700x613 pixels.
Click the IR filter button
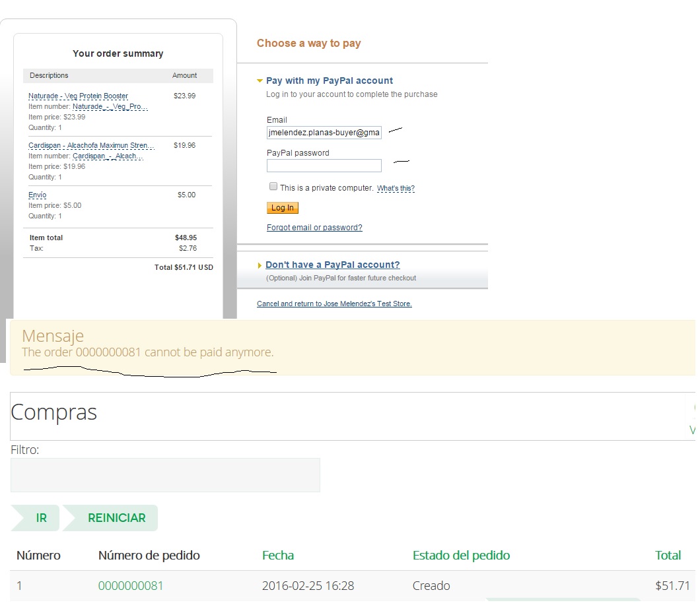(36, 518)
